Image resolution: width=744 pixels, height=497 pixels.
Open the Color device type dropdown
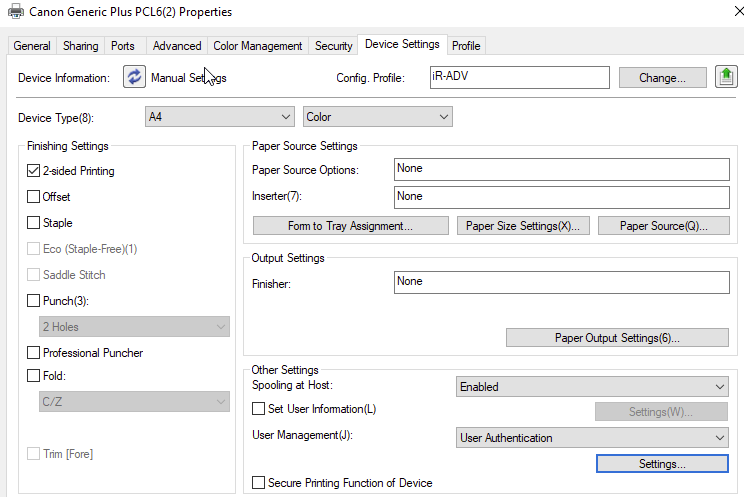[378, 117]
